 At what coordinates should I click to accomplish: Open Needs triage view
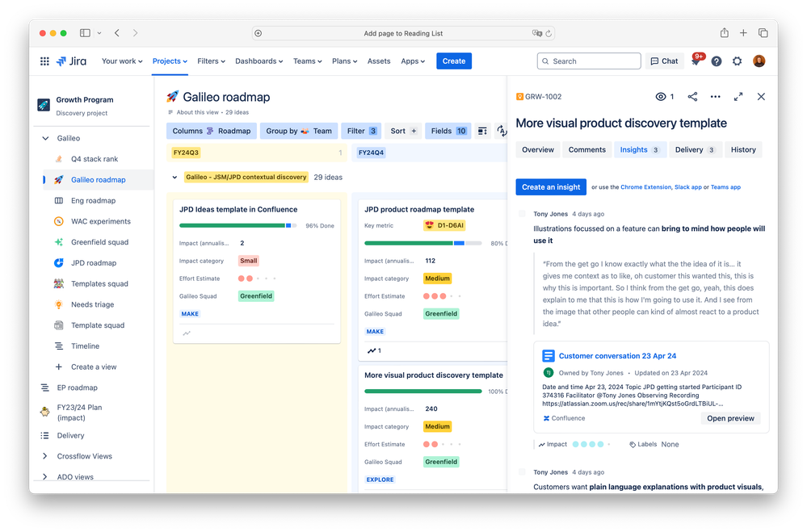click(x=93, y=304)
